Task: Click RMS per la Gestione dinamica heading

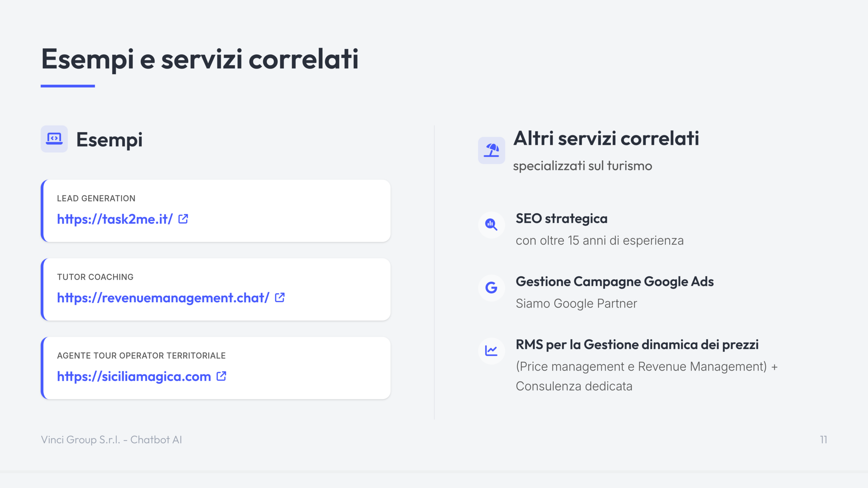Action: 637,345
